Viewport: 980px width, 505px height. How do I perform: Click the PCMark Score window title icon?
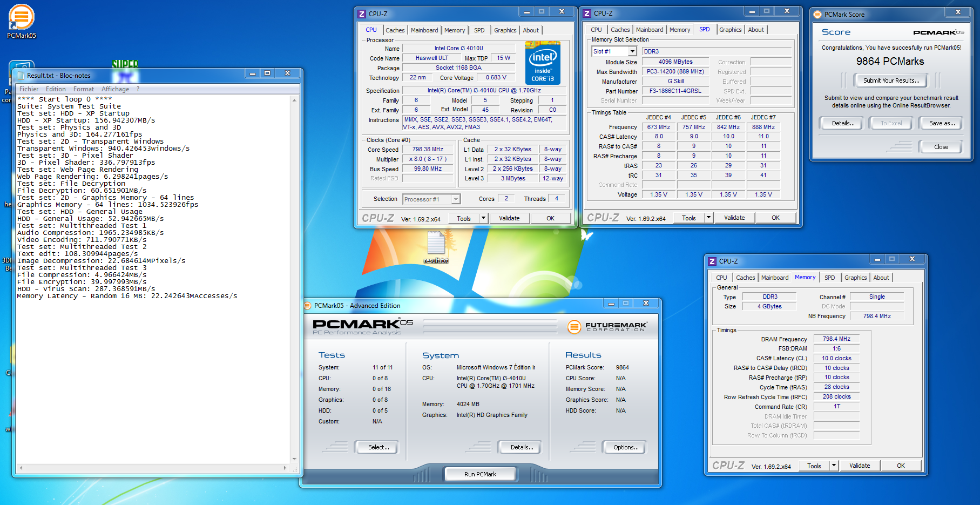tap(817, 15)
